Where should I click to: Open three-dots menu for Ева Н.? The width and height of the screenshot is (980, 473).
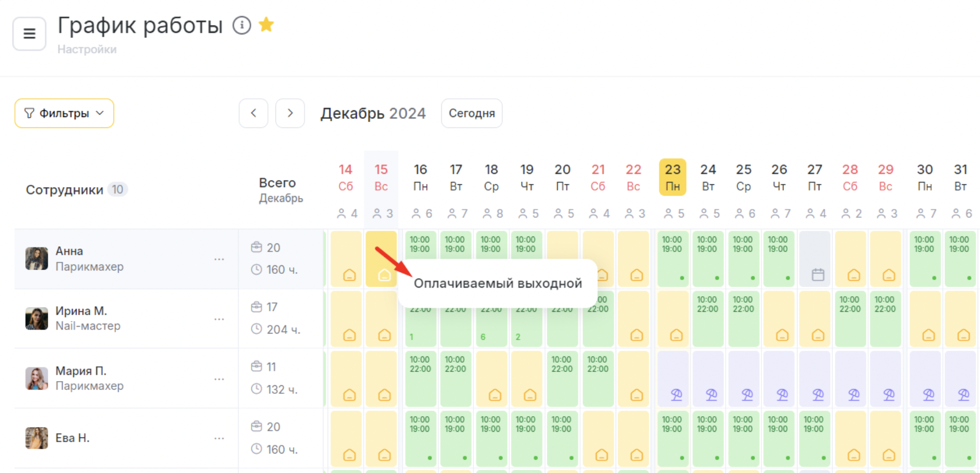(219, 438)
